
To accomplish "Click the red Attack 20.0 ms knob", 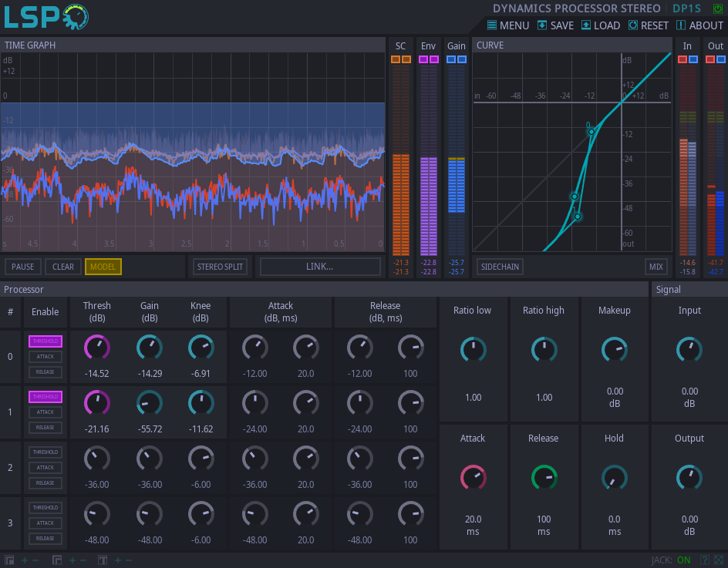I will 473,478.
